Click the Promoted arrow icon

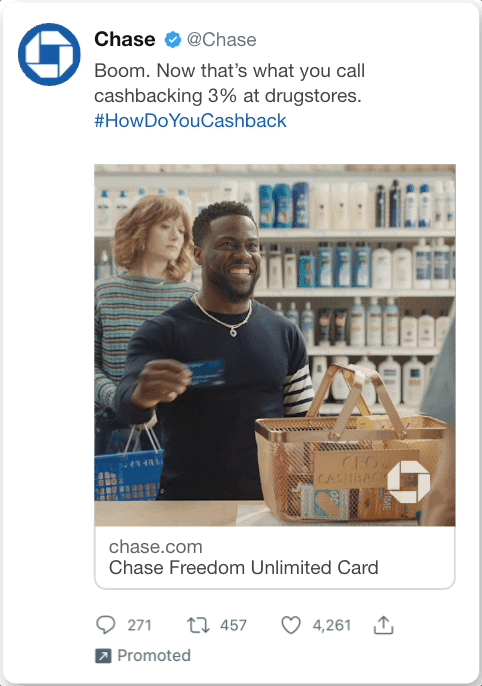tap(103, 656)
